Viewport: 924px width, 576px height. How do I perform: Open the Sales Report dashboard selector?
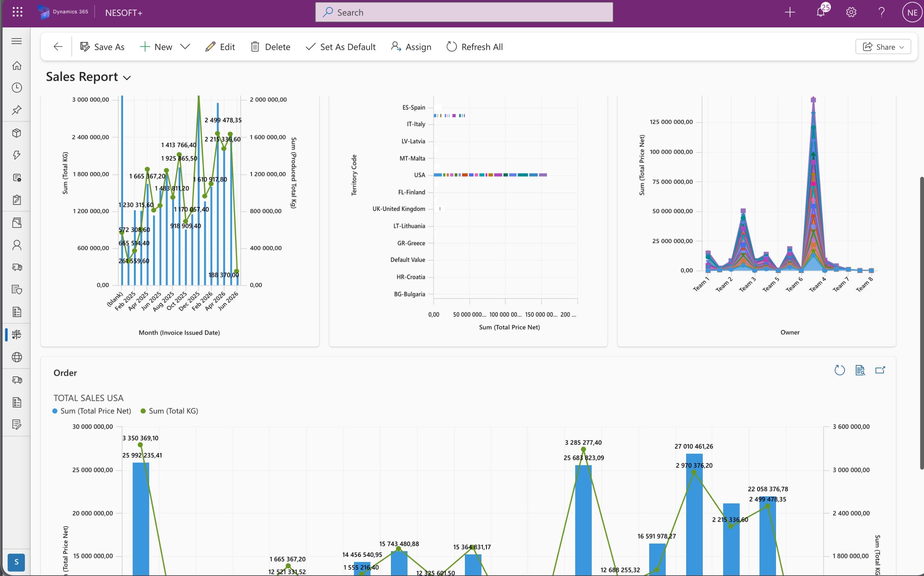88,77
